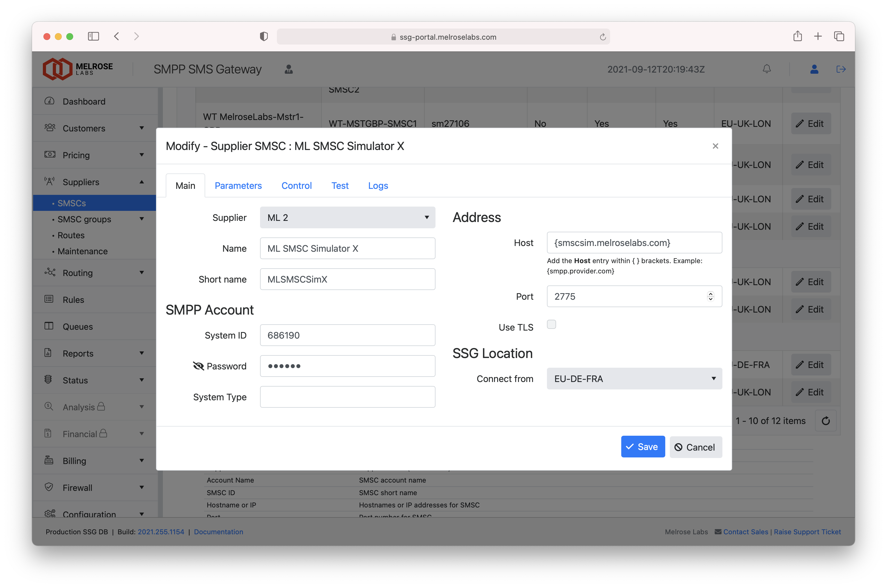Viewport: 887px width, 588px height.
Task: Click the Safari share icon
Action: click(797, 36)
